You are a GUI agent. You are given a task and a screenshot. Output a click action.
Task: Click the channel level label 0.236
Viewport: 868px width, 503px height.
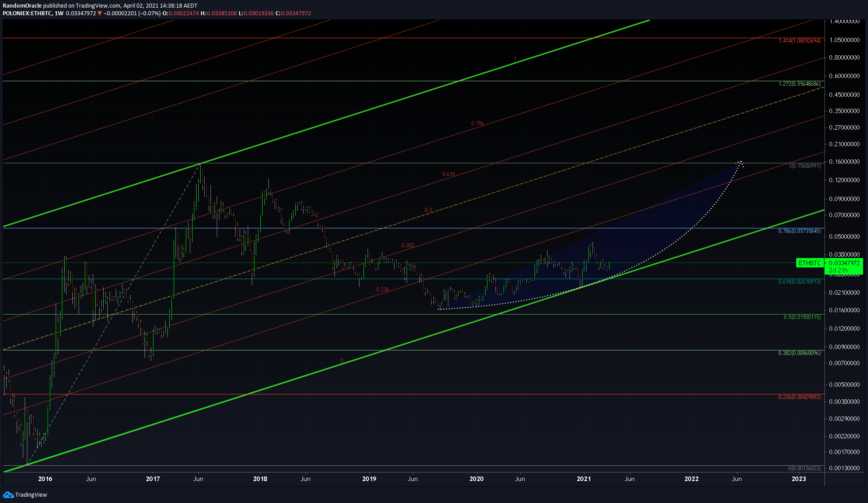[x=382, y=289]
